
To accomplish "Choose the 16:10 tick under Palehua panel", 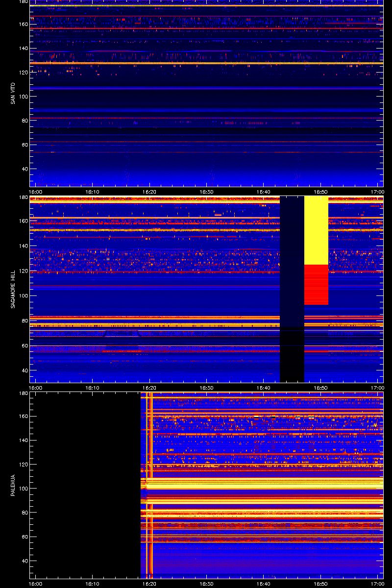I will pyautogui.click(x=93, y=584).
